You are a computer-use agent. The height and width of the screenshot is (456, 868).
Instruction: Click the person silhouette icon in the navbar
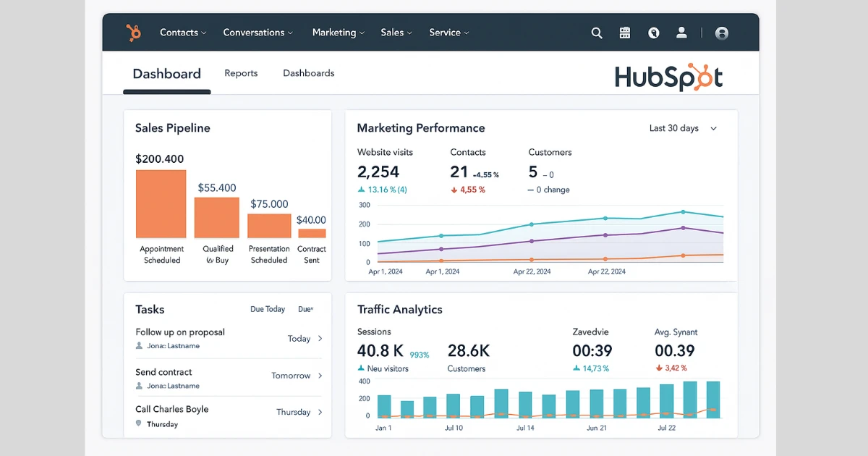(x=681, y=33)
